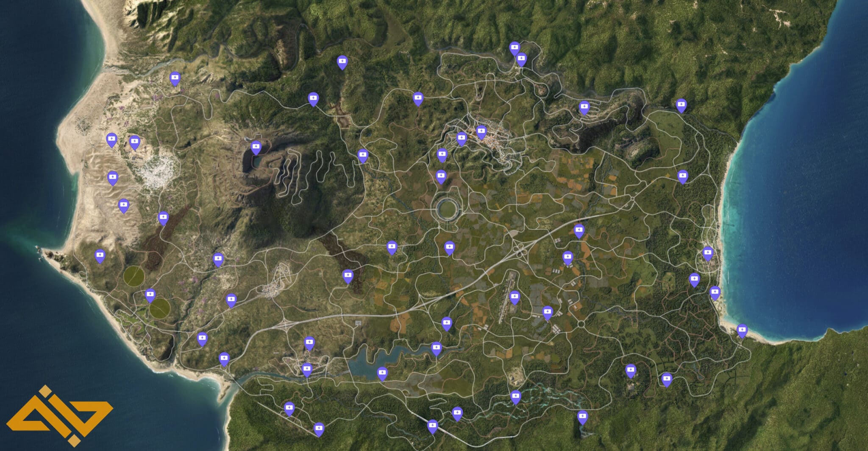Select the marker on the hairpin switchback road
868x451 pixels.
(x=584, y=108)
